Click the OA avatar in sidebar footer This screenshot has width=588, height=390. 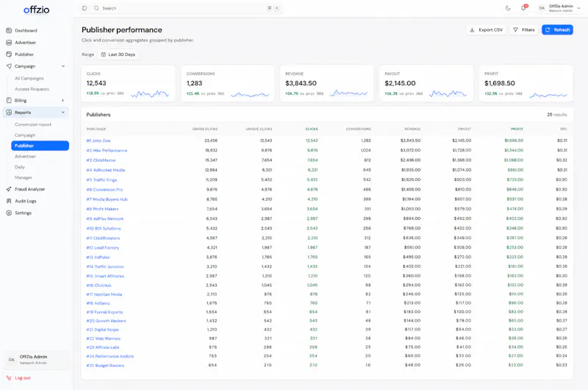coord(11,360)
